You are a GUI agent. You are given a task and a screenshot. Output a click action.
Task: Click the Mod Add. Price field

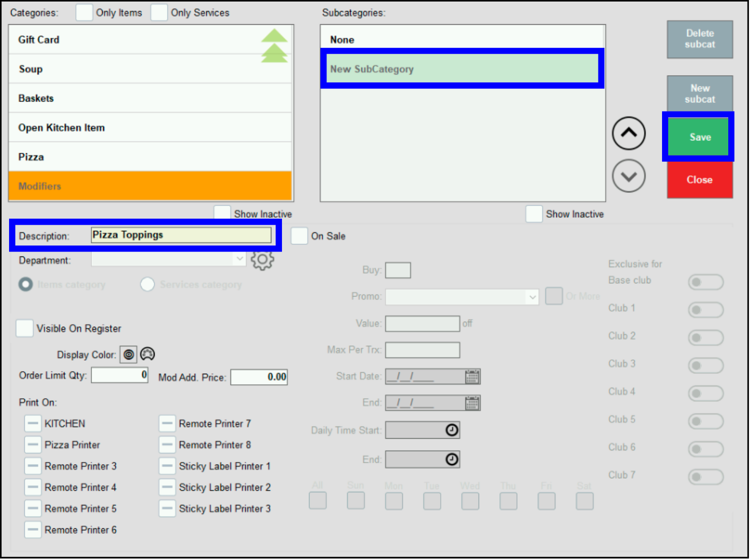tap(259, 377)
